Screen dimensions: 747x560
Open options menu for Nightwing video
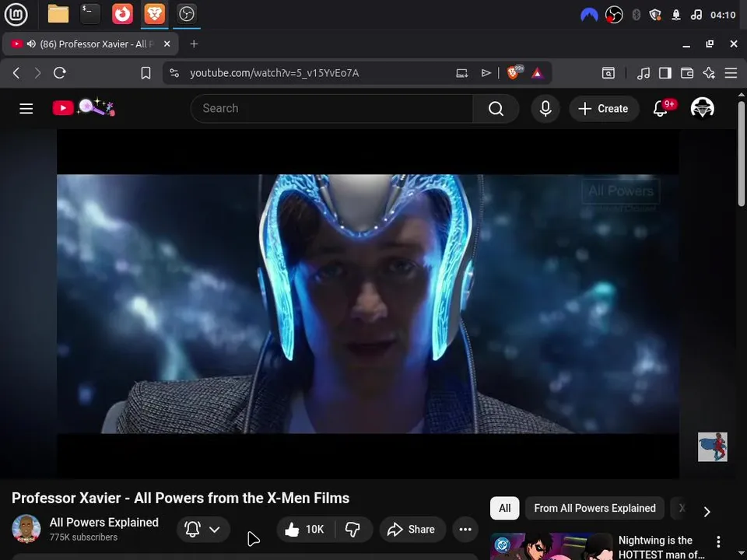click(x=718, y=541)
